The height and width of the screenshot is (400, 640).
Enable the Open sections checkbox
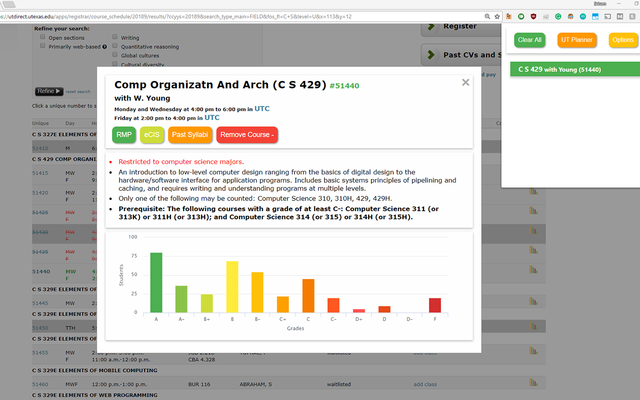click(x=41, y=38)
